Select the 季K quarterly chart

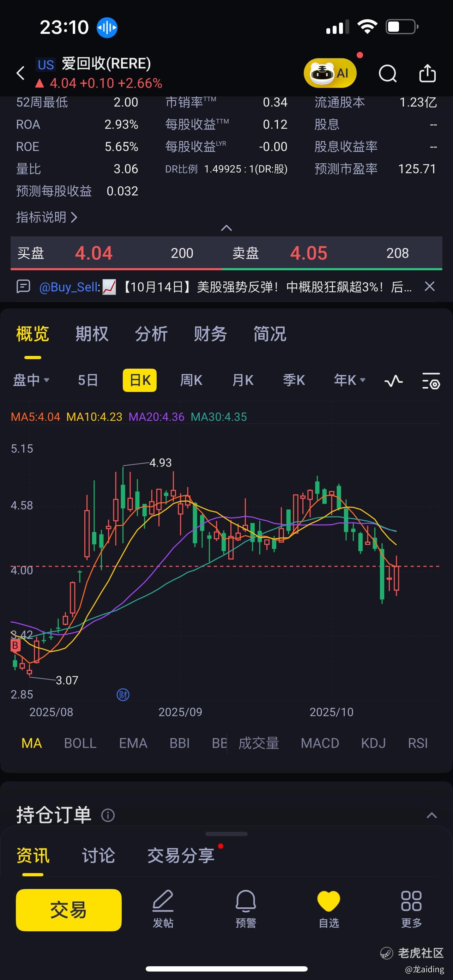click(294, 380)
